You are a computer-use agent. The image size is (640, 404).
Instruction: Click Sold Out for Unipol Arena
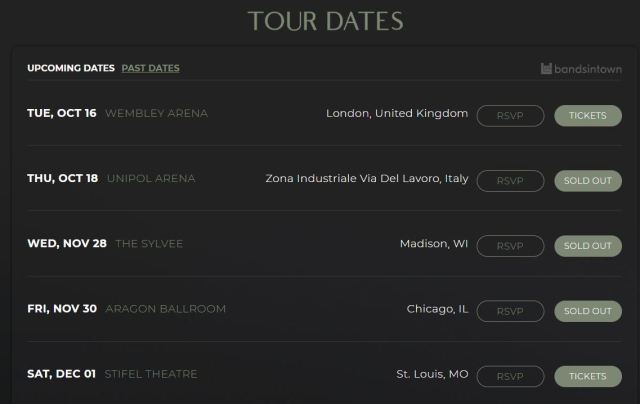point(587,180)
